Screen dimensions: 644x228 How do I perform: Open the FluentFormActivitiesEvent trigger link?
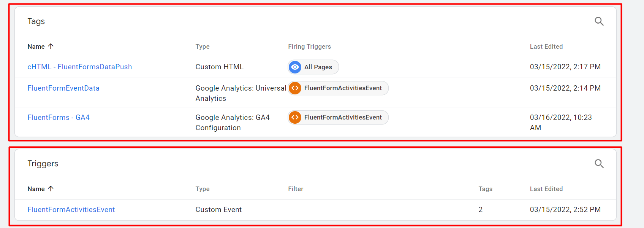pos(71,209)
